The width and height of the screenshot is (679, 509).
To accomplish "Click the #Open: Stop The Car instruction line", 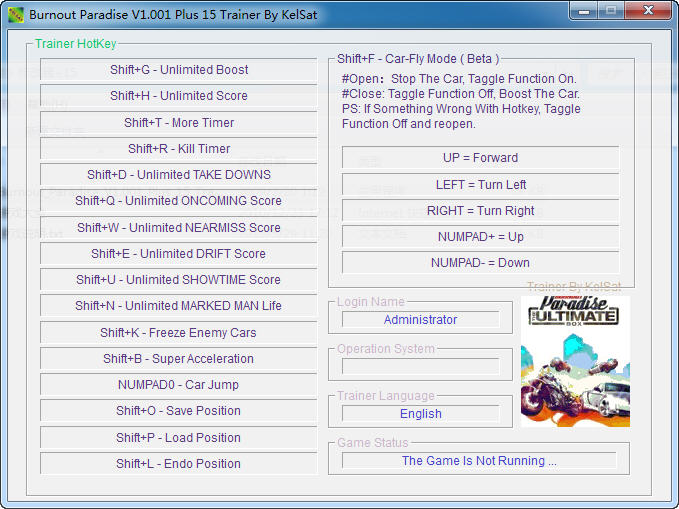I will click(x=459, y=79).
